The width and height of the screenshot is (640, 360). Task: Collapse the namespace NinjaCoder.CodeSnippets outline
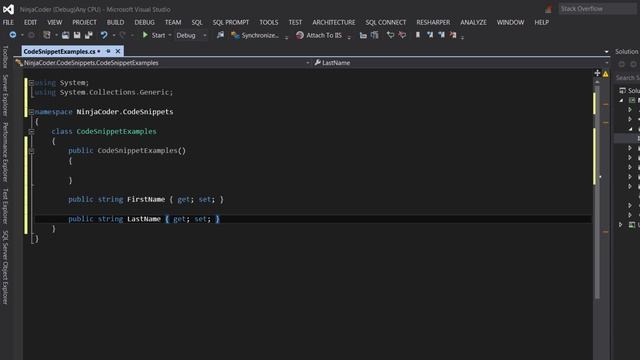coord(31,112)
